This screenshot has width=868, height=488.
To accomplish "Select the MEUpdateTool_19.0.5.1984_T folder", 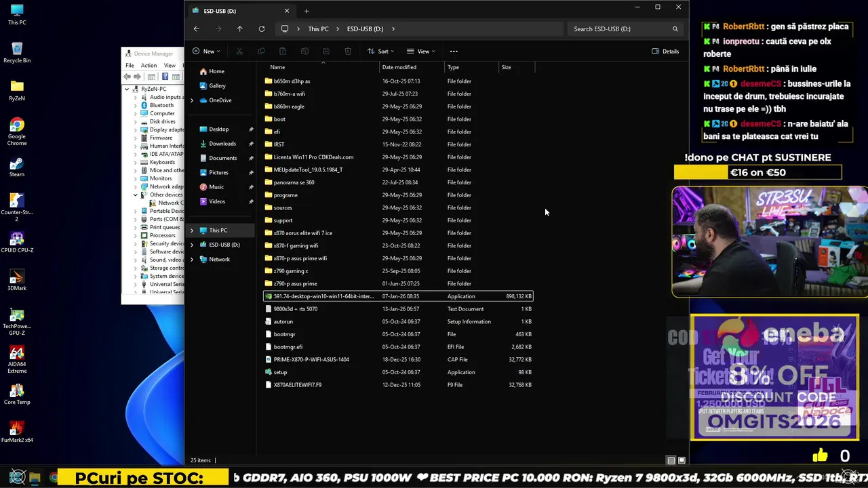I will pyautogui.click(x=308, y=170).
